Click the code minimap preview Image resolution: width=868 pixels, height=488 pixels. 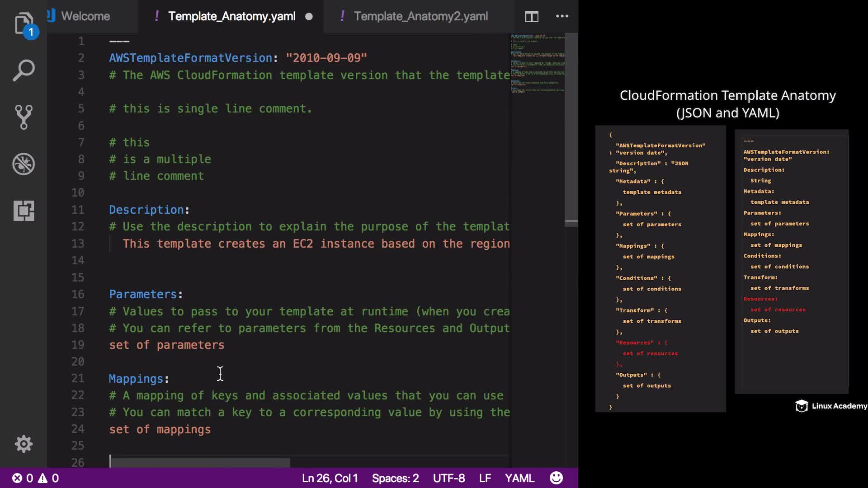[538, 63]
